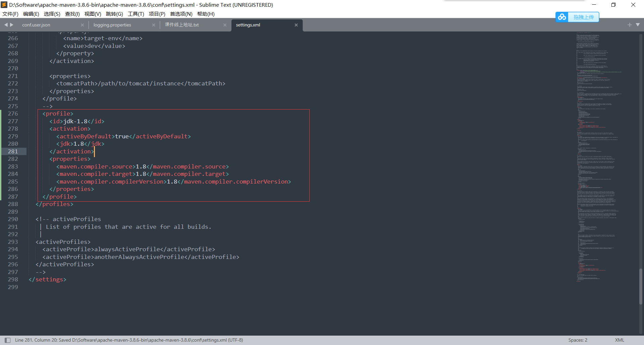The width and height of the screenshot is (644, 345).
Task: Close the settings.xml tab
Action: [x=296, y=25]
